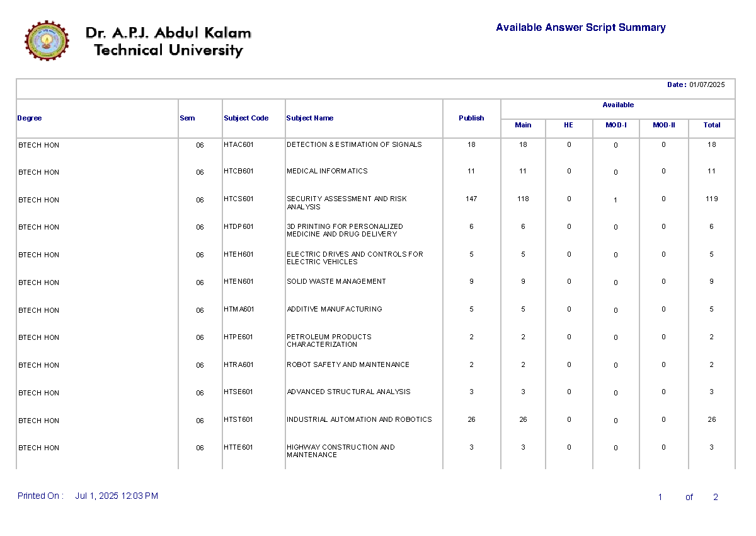Click subject code HTCB601
Screen dimensions: 756x536
[x=239, y=171]
